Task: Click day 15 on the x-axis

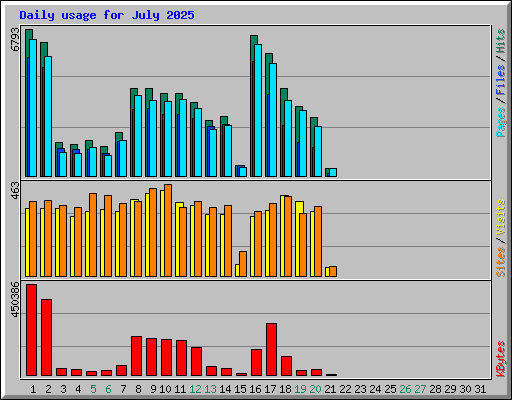Action: pos(240,389)
